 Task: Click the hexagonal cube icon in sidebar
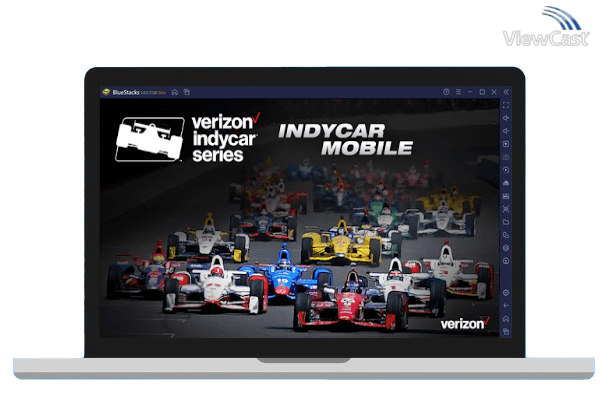click(x=506, y=248)
